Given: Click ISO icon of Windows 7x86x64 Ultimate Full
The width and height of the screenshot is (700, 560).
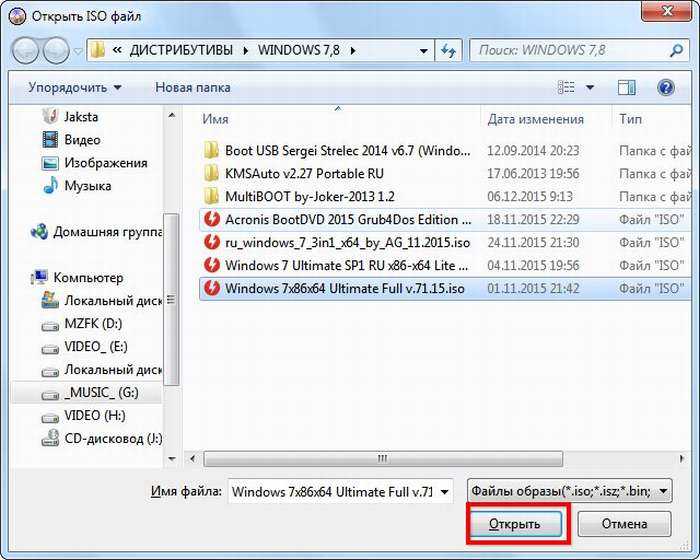Looking at the screenshot, I should [212, 288].
